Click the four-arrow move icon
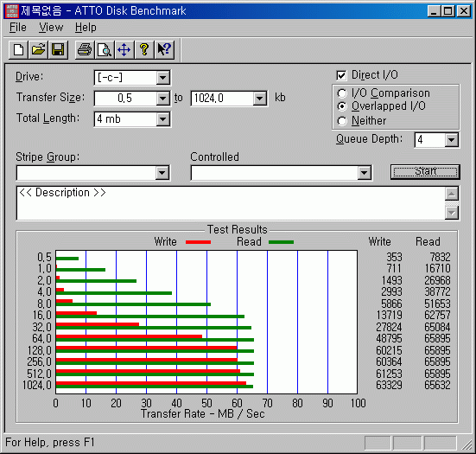Image resolution: width=476 pixels, height=454 pixels. [x=124, y=50]
